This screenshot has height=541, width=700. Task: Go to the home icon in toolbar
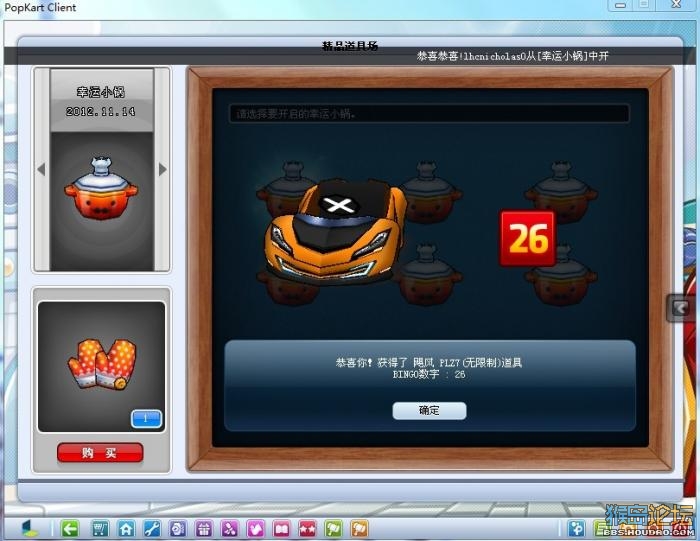[126, 529]
